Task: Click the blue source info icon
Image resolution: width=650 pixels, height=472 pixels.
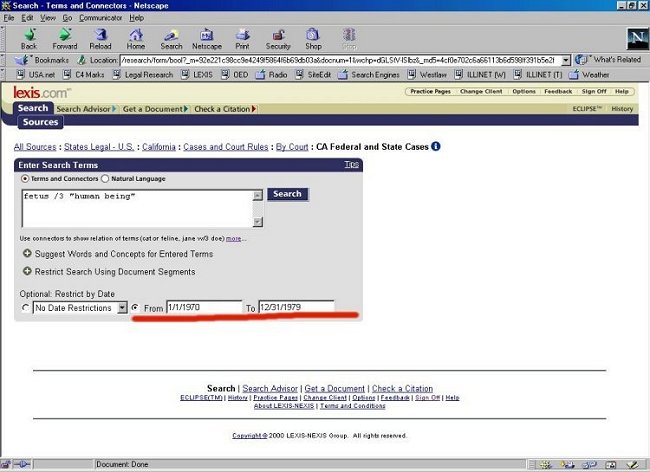Action: click(436, 146)
